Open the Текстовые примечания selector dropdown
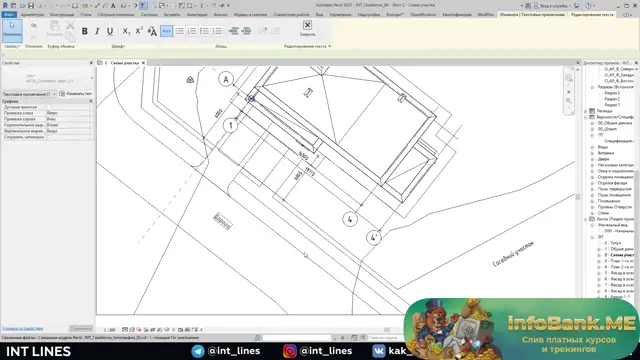 click(x=29, y=94)
